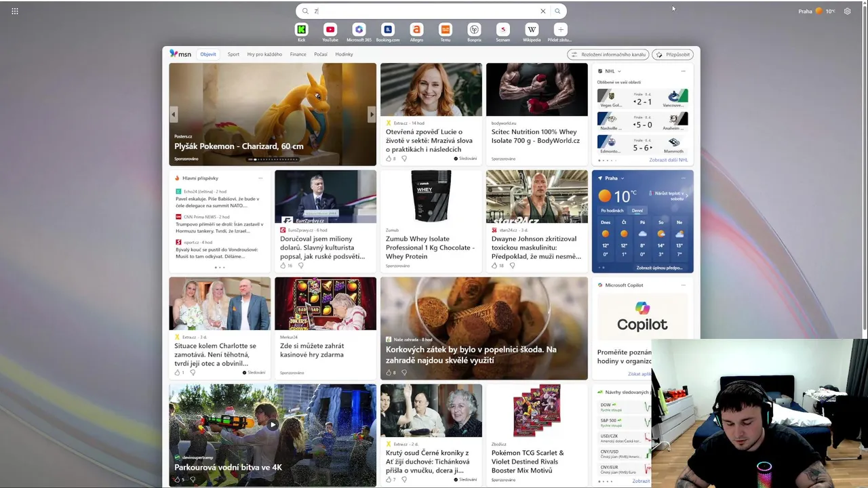This screenshot has height=488, width=868.
Task: Show previous slide in Charizard carousel
Action: coord(174,115)
